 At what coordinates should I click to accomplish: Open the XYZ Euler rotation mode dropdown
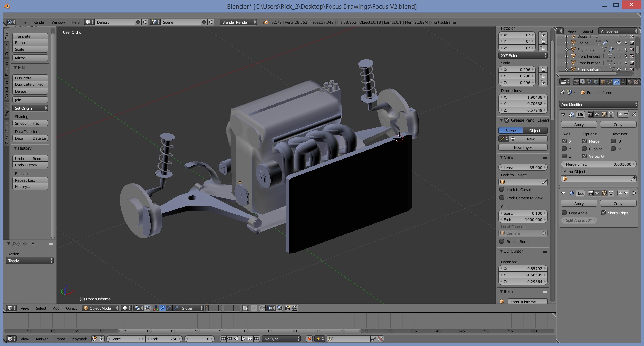523,56
